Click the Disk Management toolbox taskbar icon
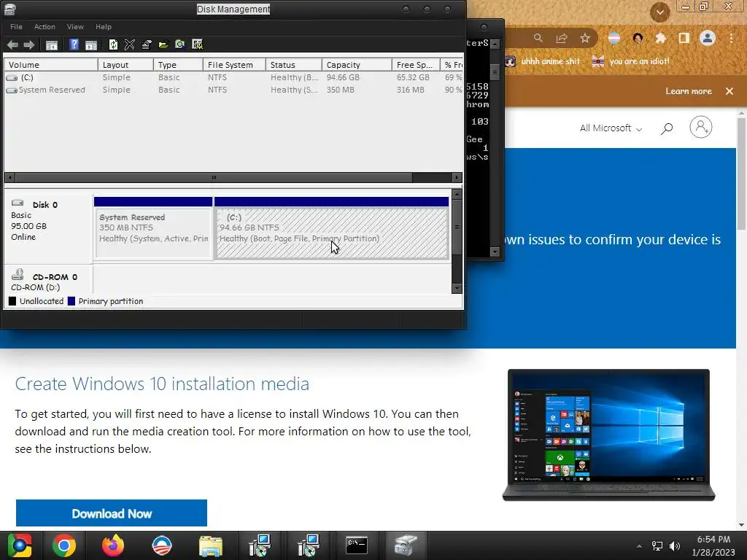Image resolution: width=747 pixels, height=560 pixels. 406,545
